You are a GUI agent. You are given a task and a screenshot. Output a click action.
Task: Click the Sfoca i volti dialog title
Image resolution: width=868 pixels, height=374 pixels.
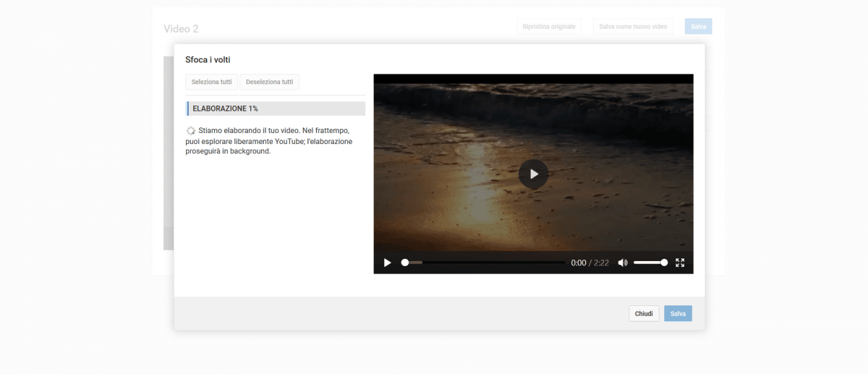click(208, 59)
